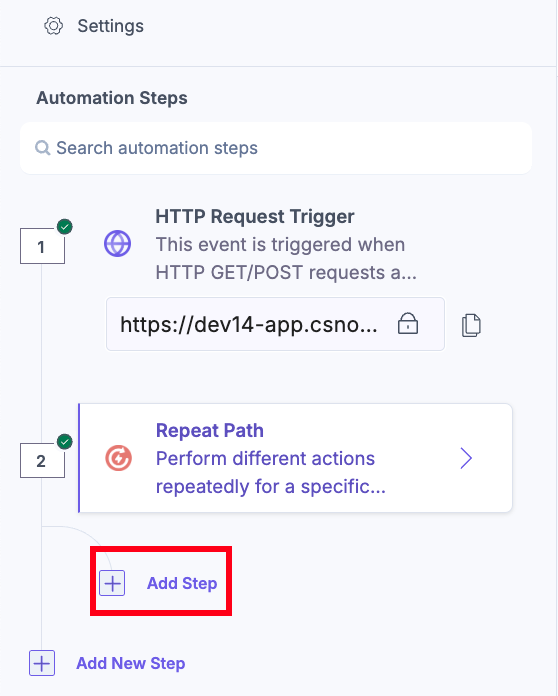558x696 pixels.
Task: Click the webhook URL field
Action: coord(275,324)
